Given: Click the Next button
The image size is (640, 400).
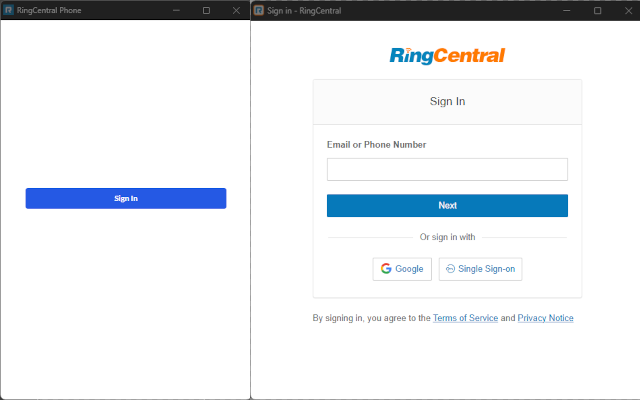Looking at the screenshot, I should click(447, 205).
